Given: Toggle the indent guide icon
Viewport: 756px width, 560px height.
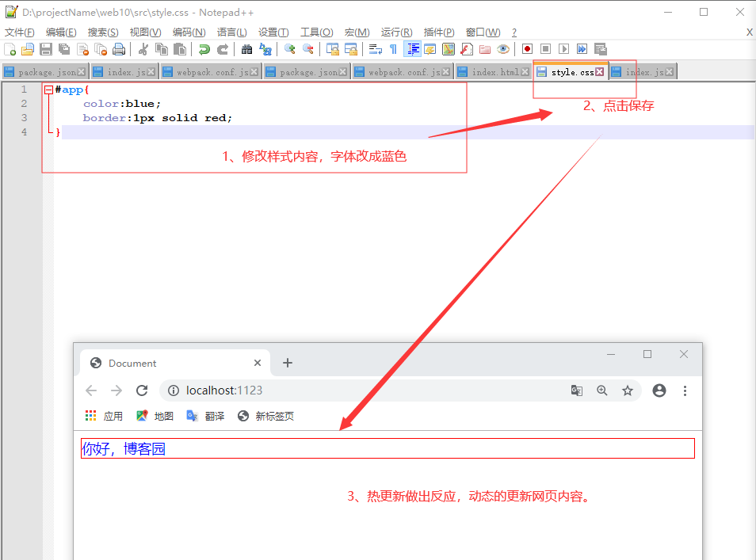Looking at the screenshot, I should click(x=412, y=49).
